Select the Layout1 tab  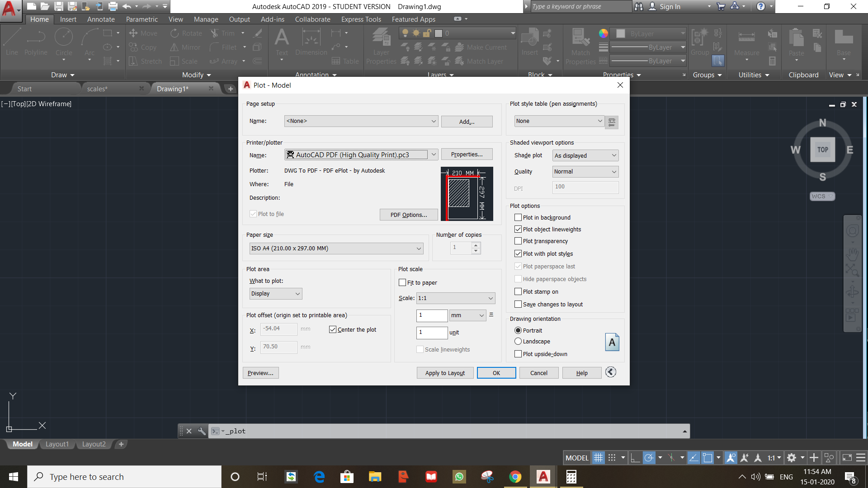click(58, 444)
